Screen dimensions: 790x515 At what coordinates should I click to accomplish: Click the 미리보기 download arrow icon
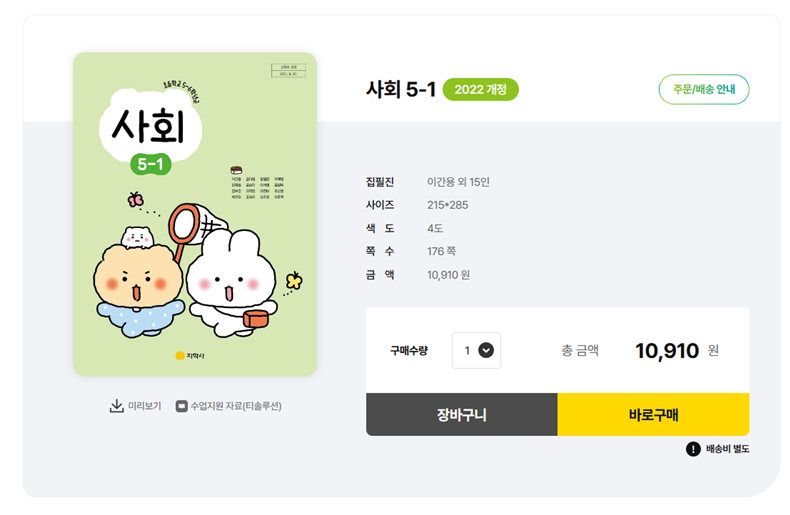[x=116, y=406]
